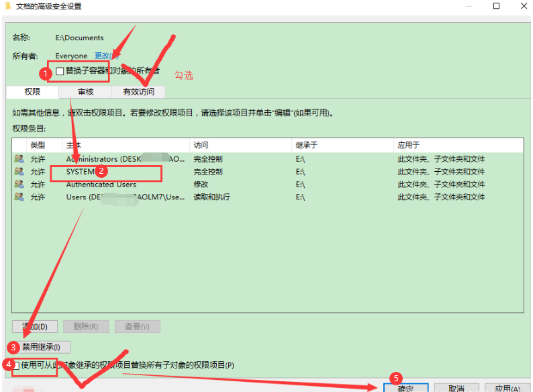Confirm with the 确定 button

(x=405, y=388)
